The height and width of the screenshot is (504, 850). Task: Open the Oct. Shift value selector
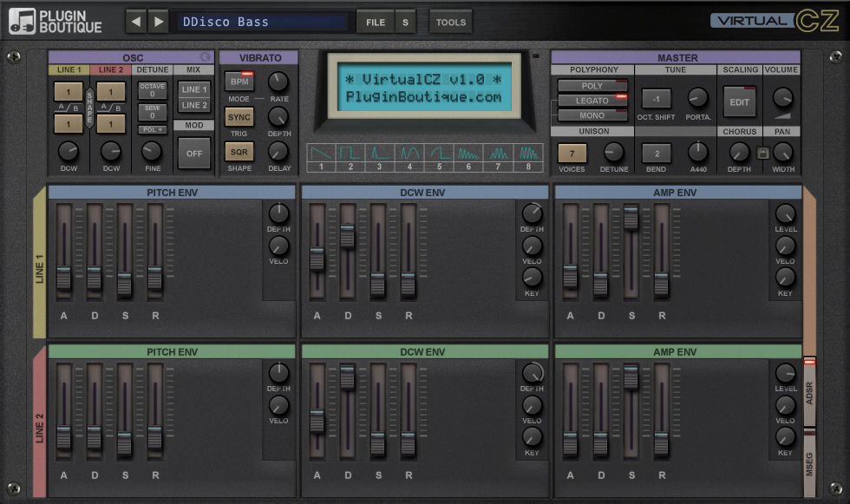click(x=657, y=99)
